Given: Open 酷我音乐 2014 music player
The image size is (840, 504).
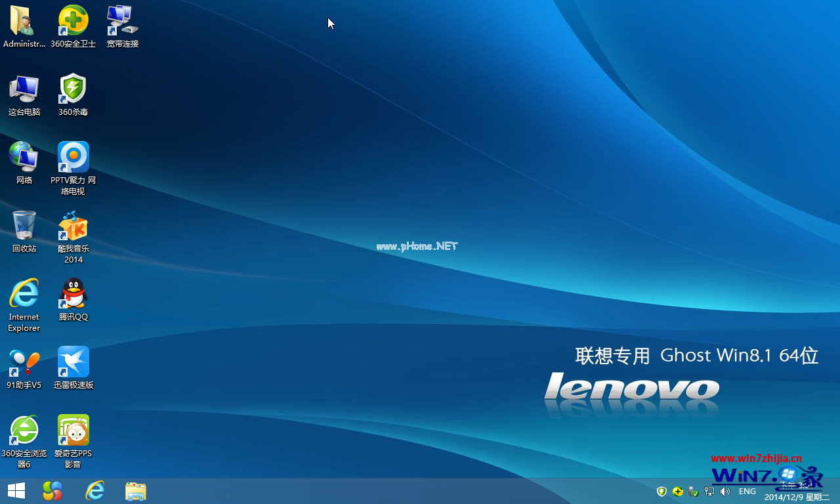Looking at the screenshot, I should 73,225.
